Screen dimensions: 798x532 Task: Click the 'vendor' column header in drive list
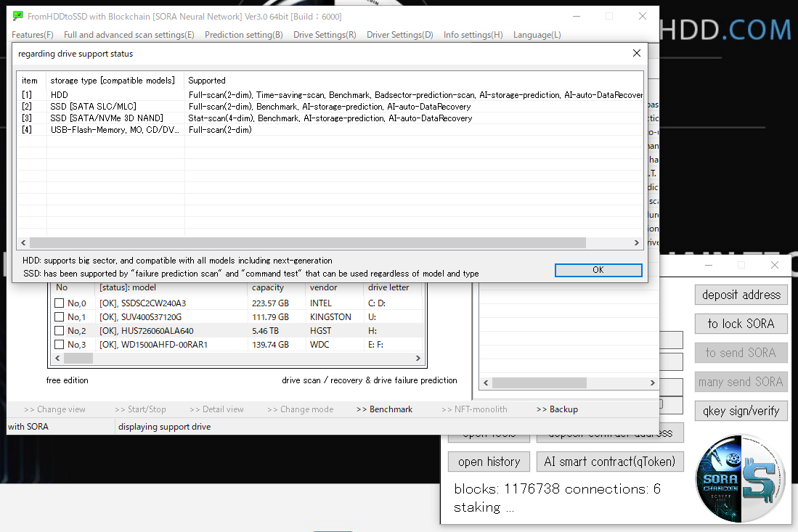tap(334, 288)
